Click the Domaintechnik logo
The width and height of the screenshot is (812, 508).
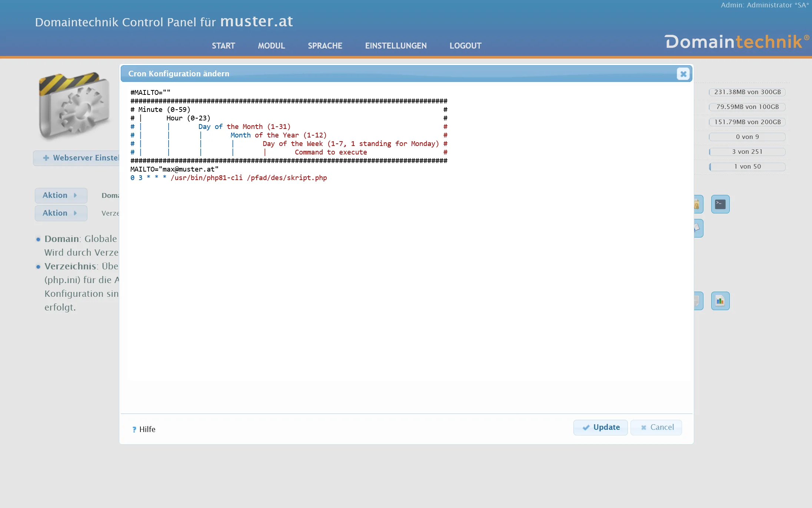[736, 42]
